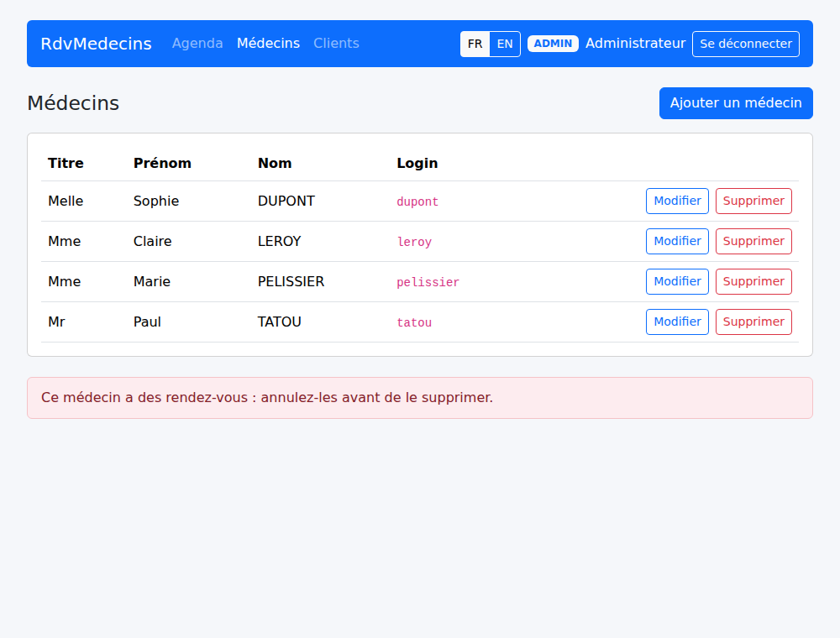The image size is (840, 638).
Task: Switch language to EN
Action: click(505, 44)
